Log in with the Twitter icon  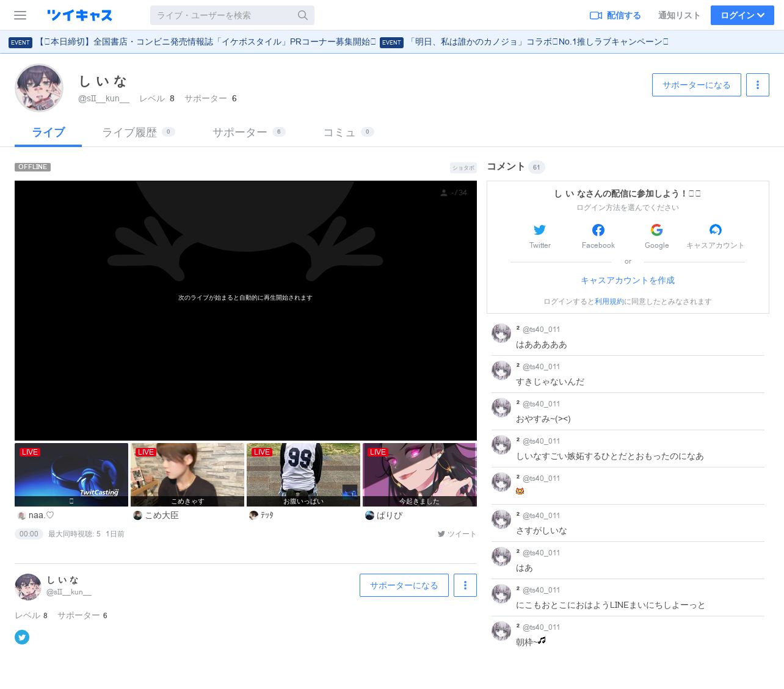tap(540, 230)
